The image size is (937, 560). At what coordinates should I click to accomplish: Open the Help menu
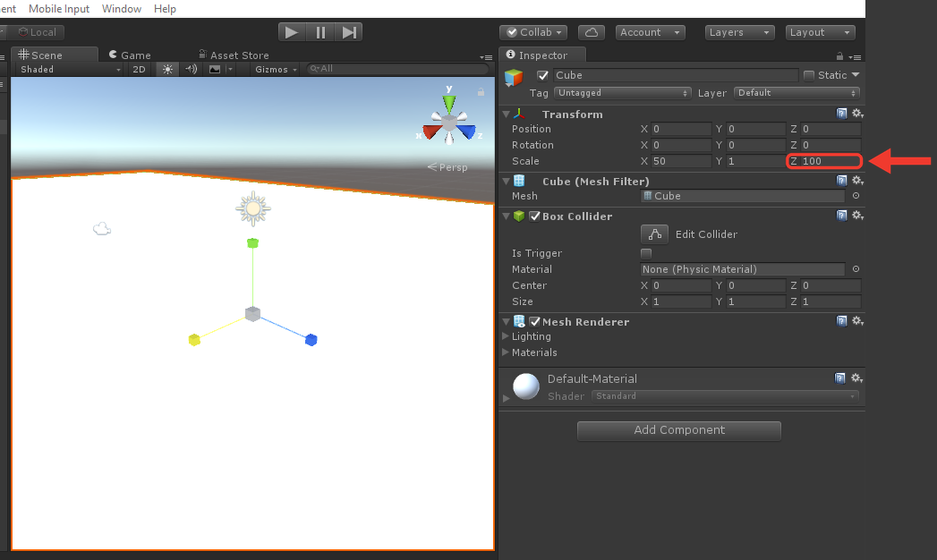coord(165,9)
